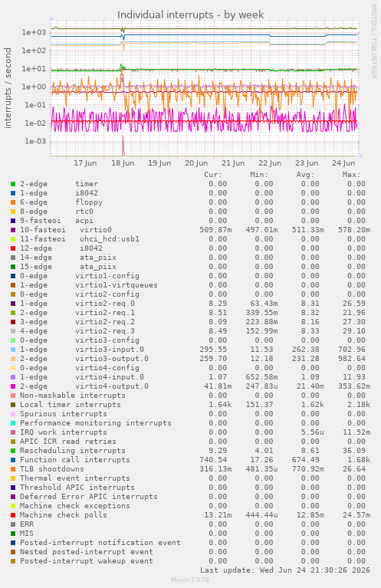Click the Nested posted-interrupt event label

87,552
